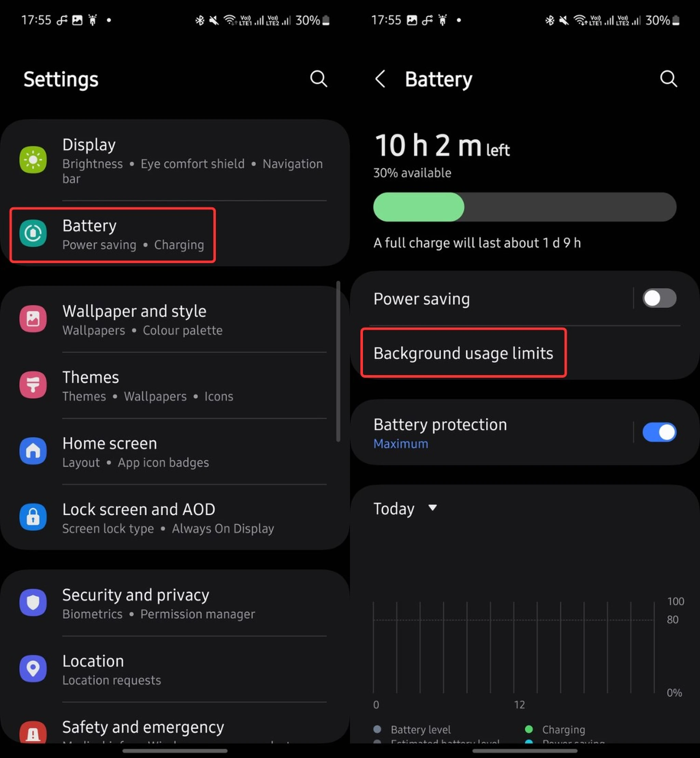Open Battery page search icon

[669, 79]
